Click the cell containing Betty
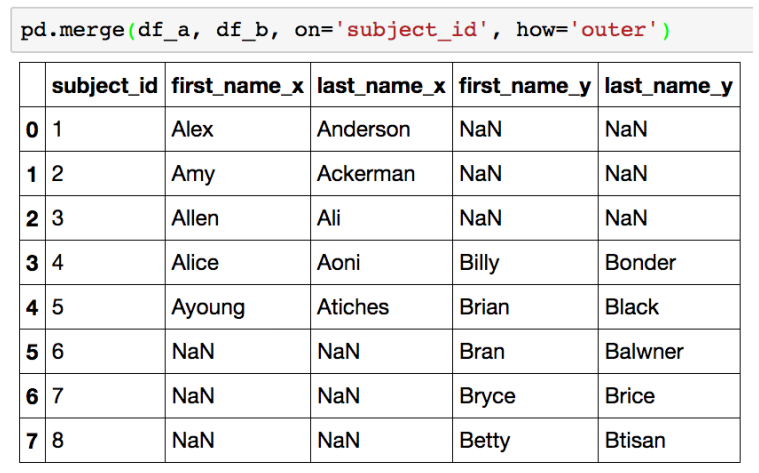The width and height of the screenshot is (759, 473). click(525, 440)
